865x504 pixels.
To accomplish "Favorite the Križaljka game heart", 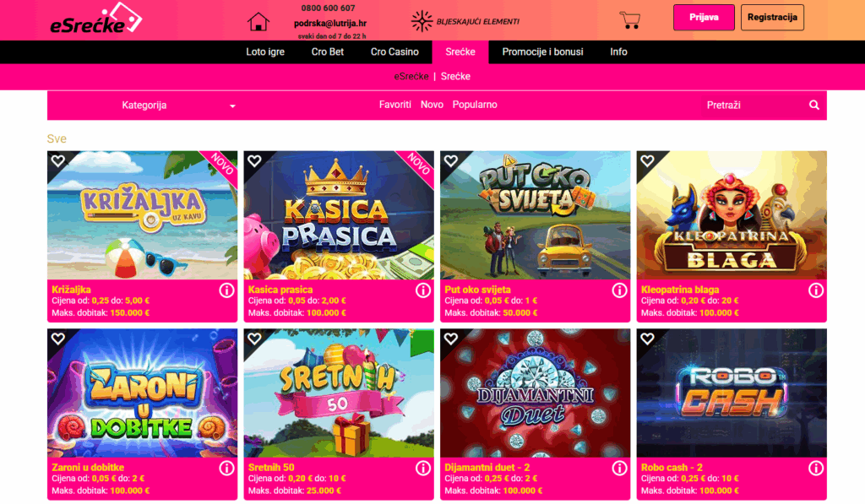I will (58, 160).
